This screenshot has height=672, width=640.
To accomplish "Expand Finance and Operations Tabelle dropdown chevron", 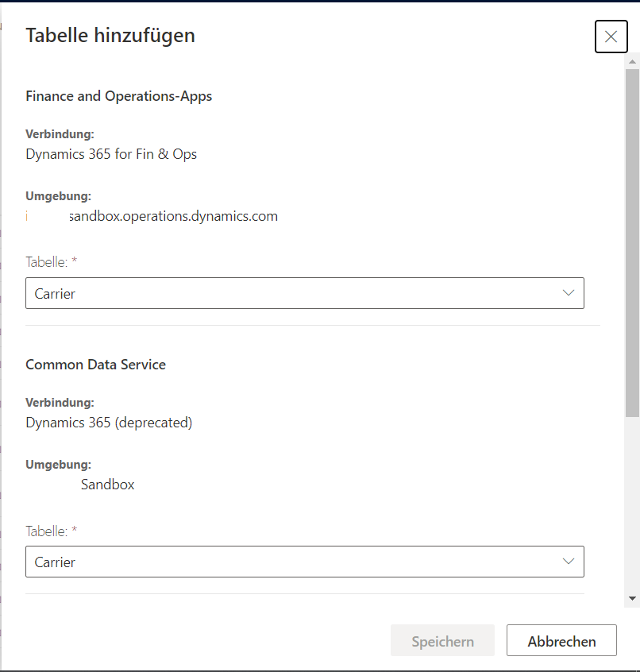I will [568, 293].
